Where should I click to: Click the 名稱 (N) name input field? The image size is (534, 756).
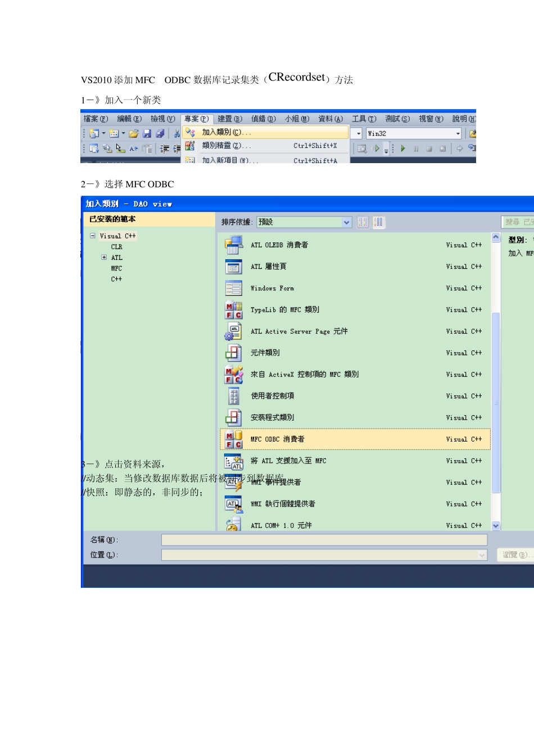click(x=324, y=540)
